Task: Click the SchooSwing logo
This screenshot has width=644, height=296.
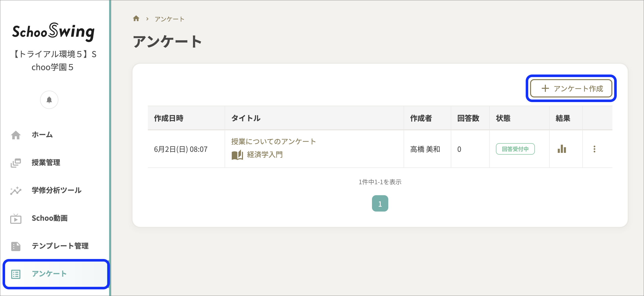Action: coord(53,32)
